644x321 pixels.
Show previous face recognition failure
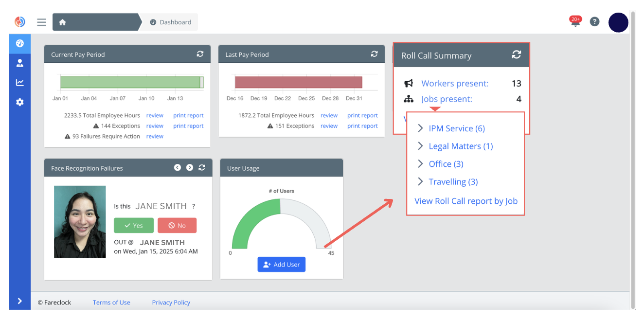point(178,167)
